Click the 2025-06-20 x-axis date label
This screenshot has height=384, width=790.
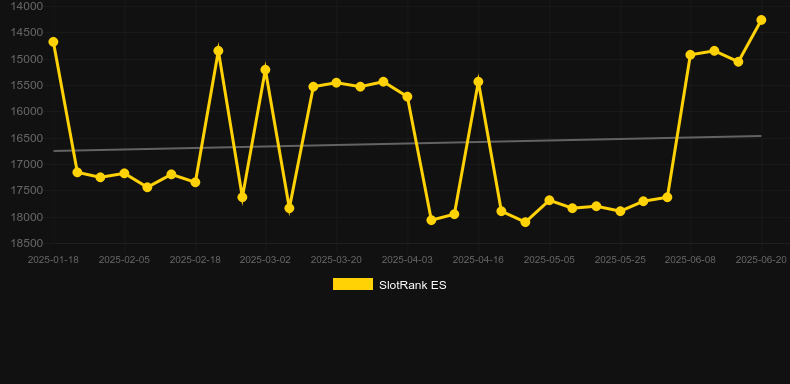[x=761, y=260]
